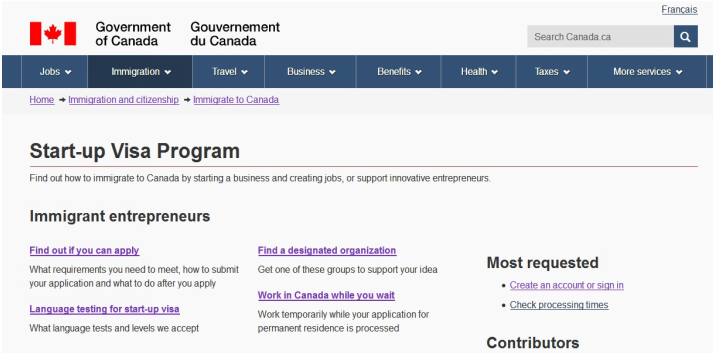Open Work in Canada while you wait

326,295
